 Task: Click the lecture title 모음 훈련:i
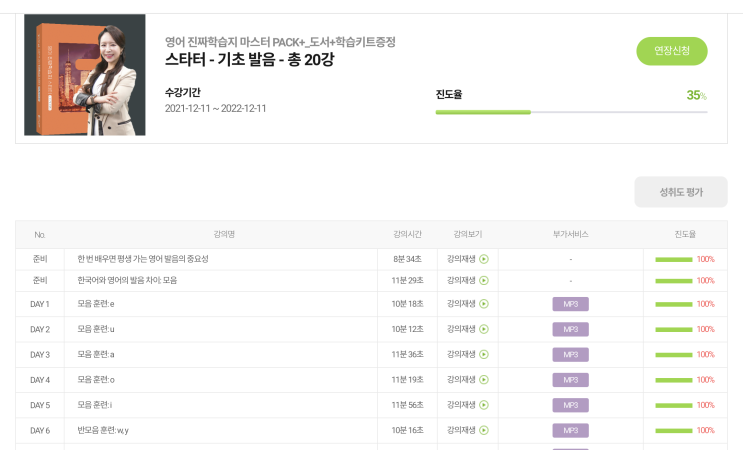pos(95,405)
